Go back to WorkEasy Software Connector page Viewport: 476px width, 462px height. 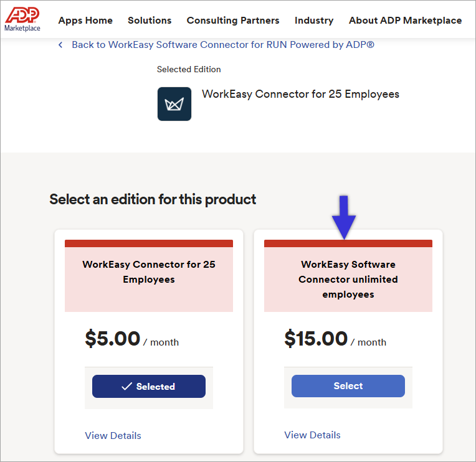(x=223, y=45)
